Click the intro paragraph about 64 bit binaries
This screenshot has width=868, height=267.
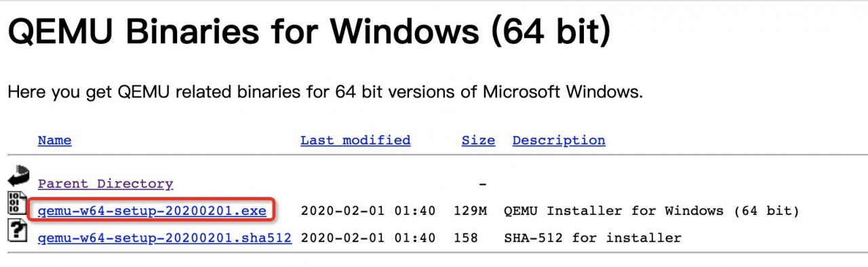325,91
